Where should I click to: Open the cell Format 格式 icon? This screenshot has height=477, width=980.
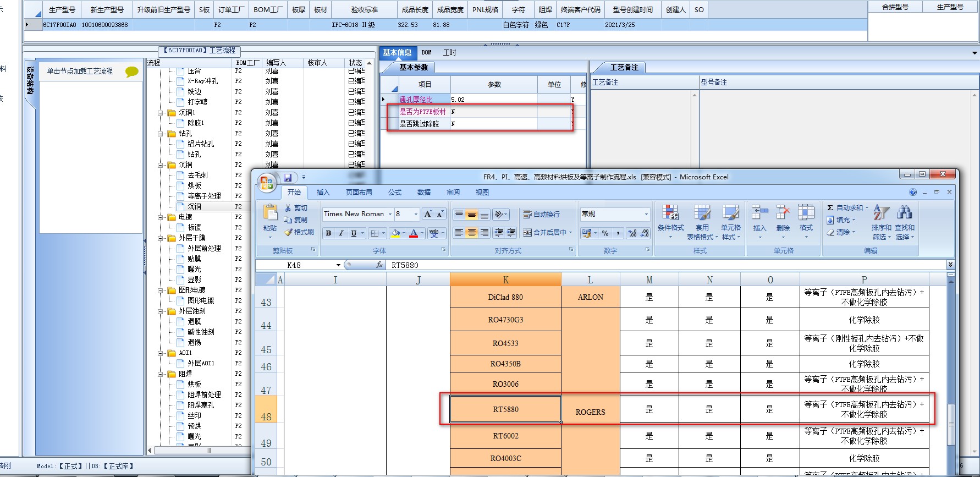(806, 212)
